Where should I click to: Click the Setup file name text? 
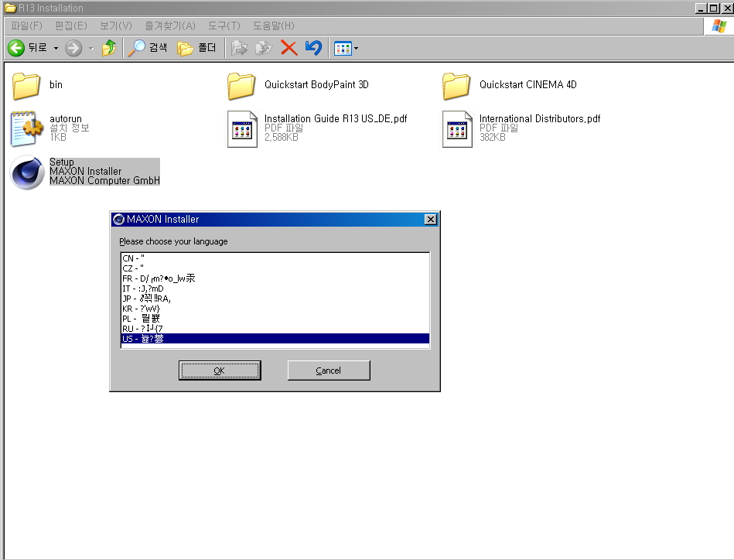coord(62,162)
